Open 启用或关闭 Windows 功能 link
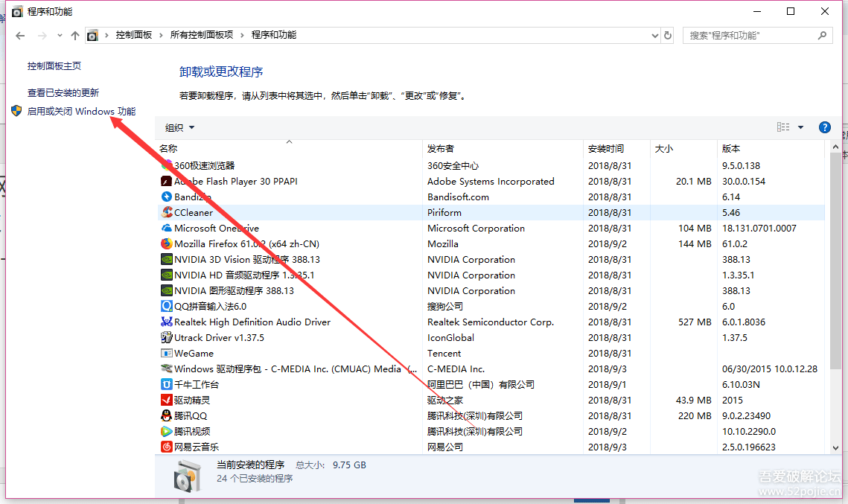The image size is (848, 504). click(x=81, y=111)
